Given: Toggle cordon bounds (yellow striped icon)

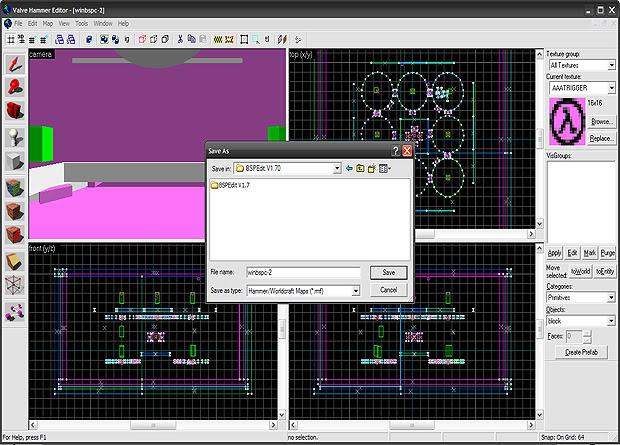Looking at the screenshot, I should (218, 39).
